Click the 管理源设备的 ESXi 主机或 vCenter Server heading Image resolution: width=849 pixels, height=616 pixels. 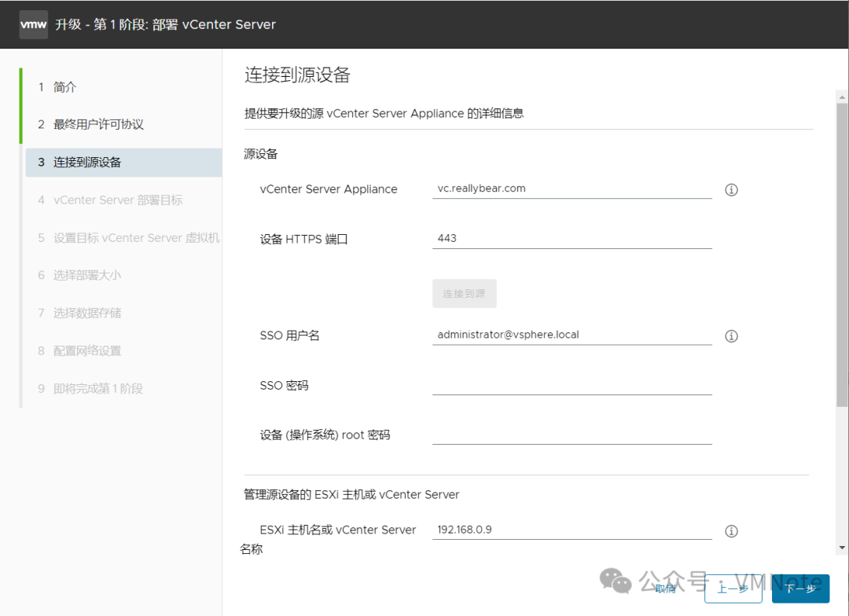(x=351, y=494)
